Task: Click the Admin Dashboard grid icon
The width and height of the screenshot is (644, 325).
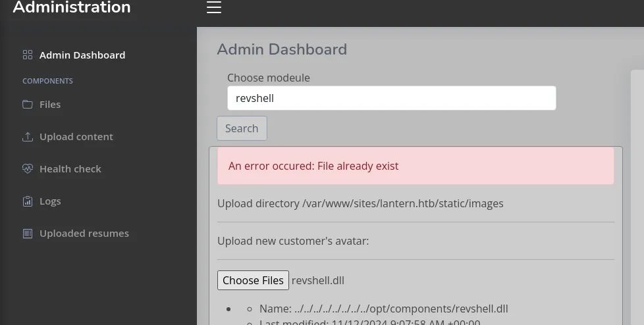Action: point(28,55)
